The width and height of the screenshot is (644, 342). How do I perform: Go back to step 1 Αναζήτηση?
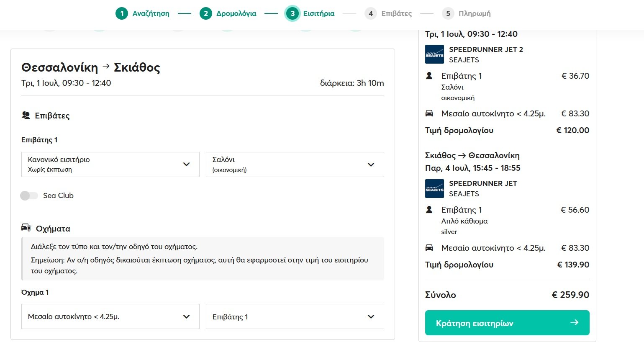click(143, 13)
